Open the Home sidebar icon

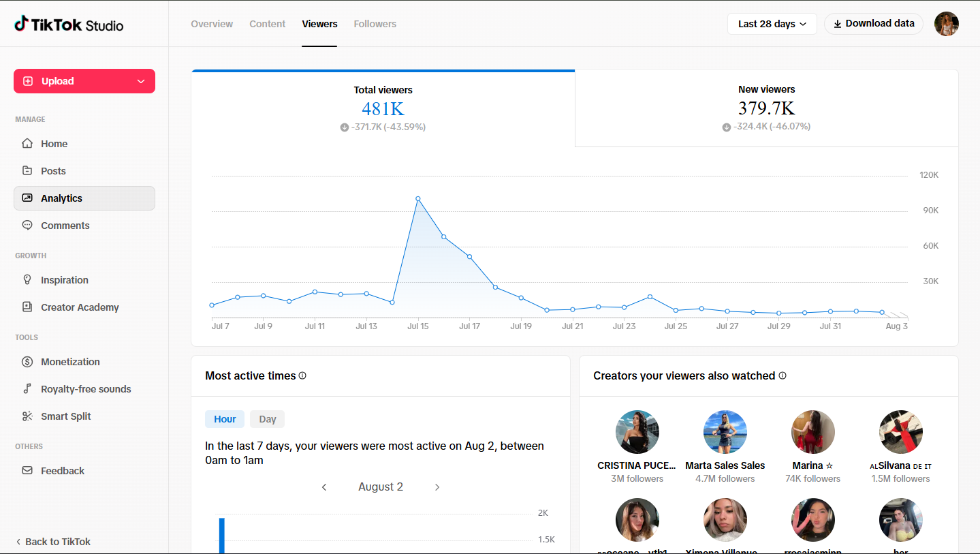coord(27,144)
